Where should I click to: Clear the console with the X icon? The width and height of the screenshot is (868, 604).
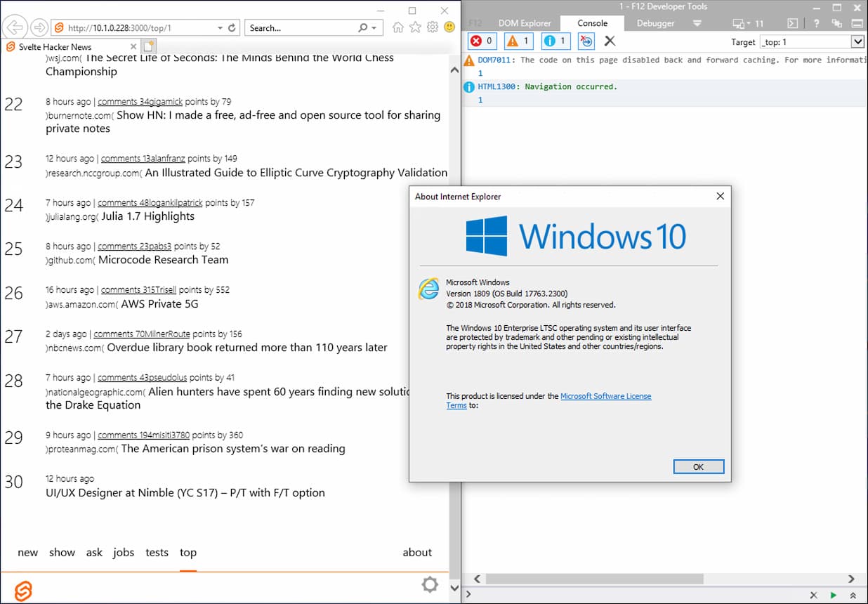pyautogui.click(x=610, y=41)
